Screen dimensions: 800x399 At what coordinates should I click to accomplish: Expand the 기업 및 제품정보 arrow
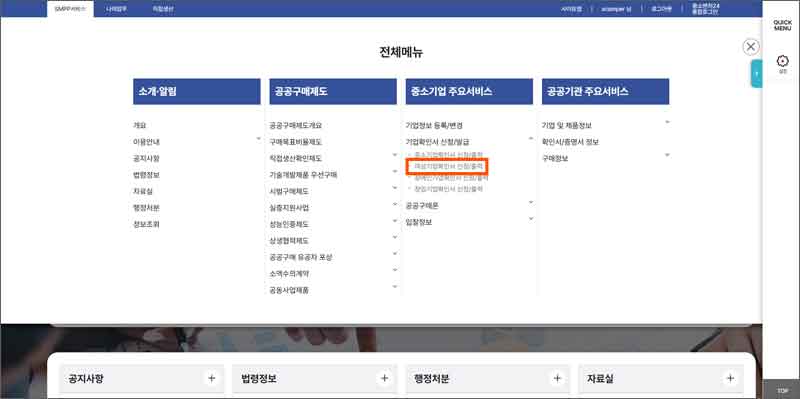(667, 122)
